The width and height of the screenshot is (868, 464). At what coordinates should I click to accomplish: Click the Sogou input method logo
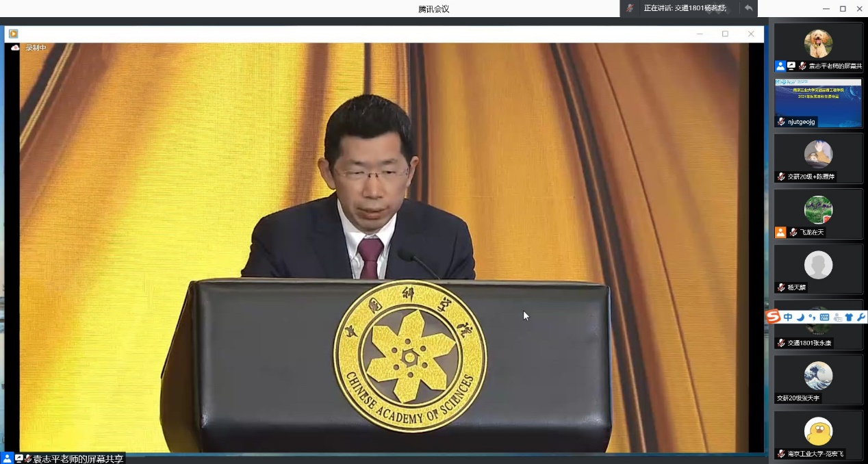pyautogui.click(x=773, y=317)
